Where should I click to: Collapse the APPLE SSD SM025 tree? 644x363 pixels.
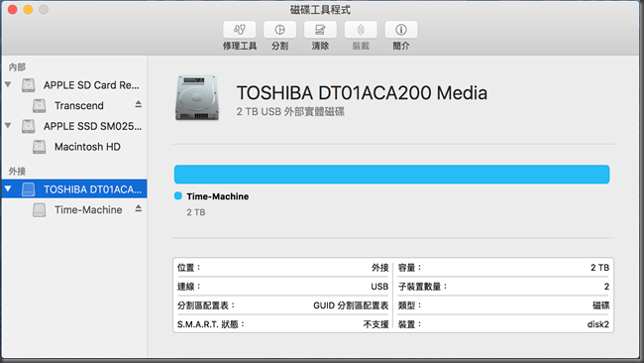[8, 125]
